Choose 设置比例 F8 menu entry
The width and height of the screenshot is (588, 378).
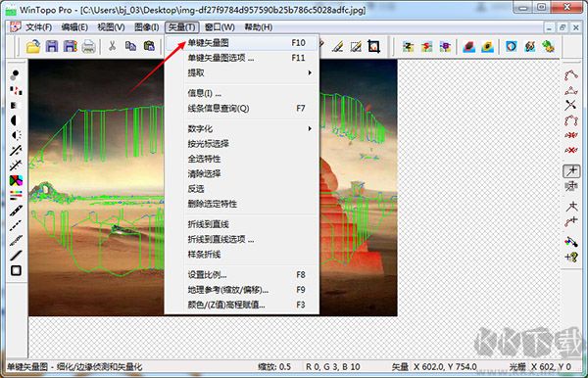click(242, 274)
